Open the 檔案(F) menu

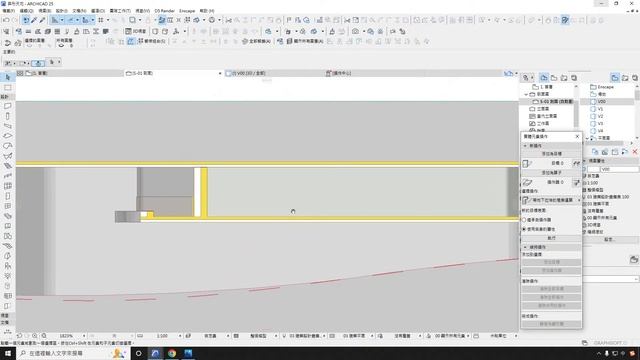(x=8, y=11)
